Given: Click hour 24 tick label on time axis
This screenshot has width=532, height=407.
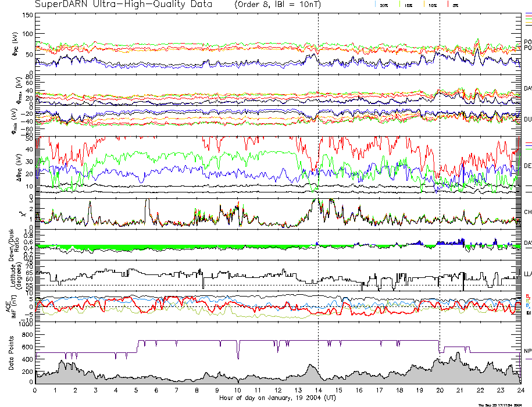Looking at the screenshot, I should point(520,391).
